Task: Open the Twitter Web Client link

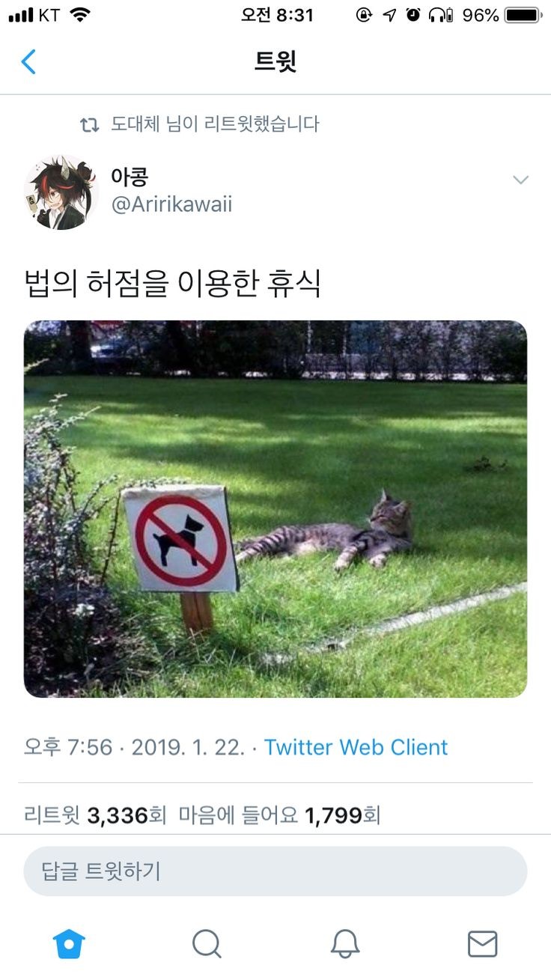Action: pyautogui.click(x=356, y=747)
